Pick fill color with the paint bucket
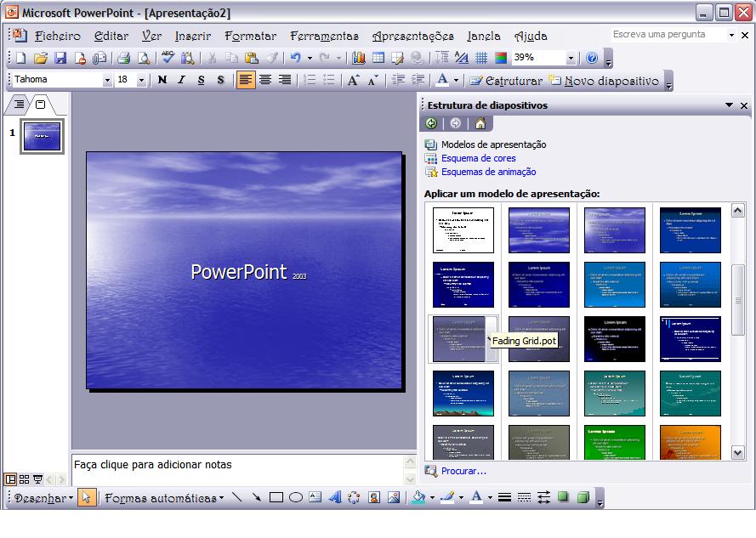756x538 pixels. (x=418, y=497)
